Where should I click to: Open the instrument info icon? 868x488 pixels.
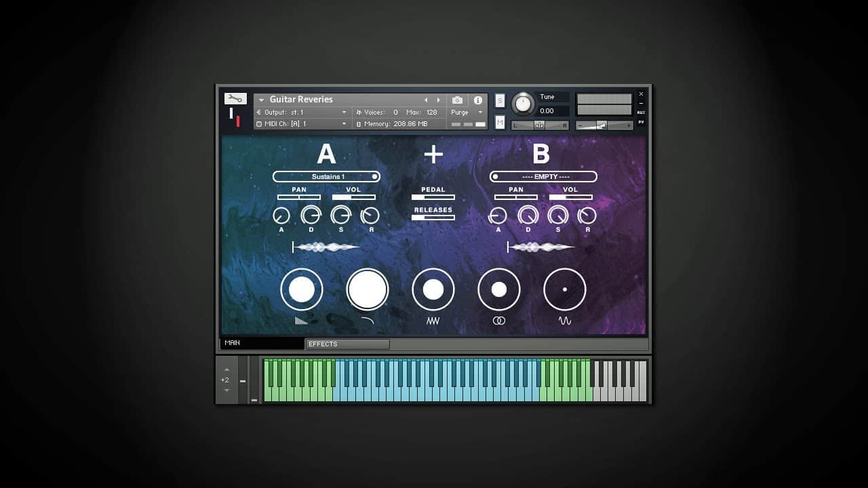[478, 100]
